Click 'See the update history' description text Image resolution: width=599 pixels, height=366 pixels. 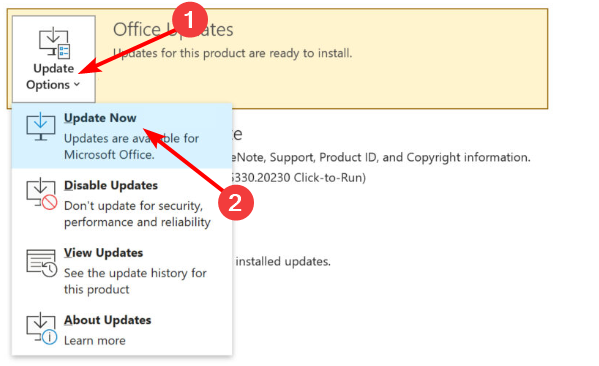135,281
